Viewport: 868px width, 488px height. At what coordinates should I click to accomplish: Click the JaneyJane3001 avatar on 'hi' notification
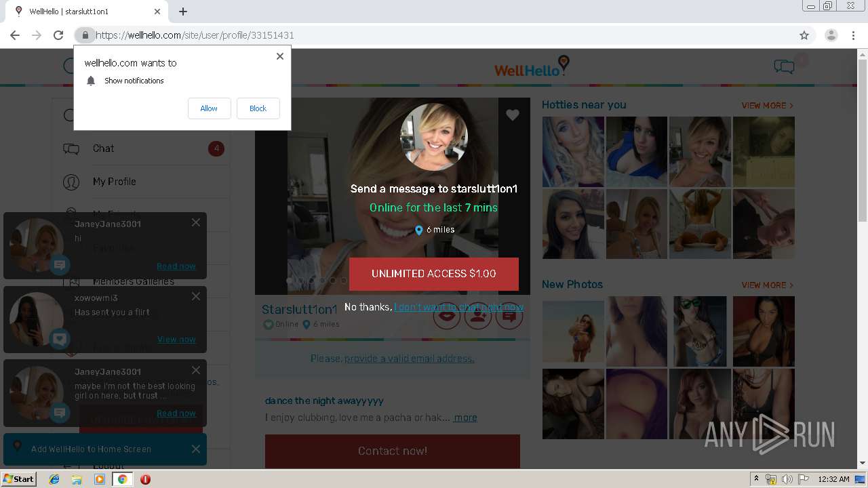37,245
